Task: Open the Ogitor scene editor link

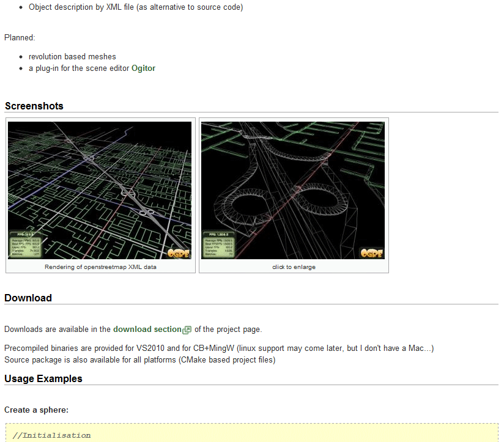Action: pyautogui.click(x=143, y=68)
